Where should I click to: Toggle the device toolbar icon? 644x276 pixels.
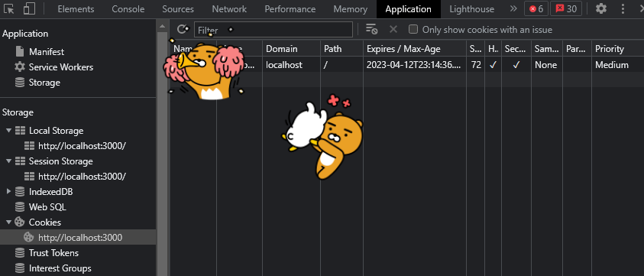click(x=29, y=8)
